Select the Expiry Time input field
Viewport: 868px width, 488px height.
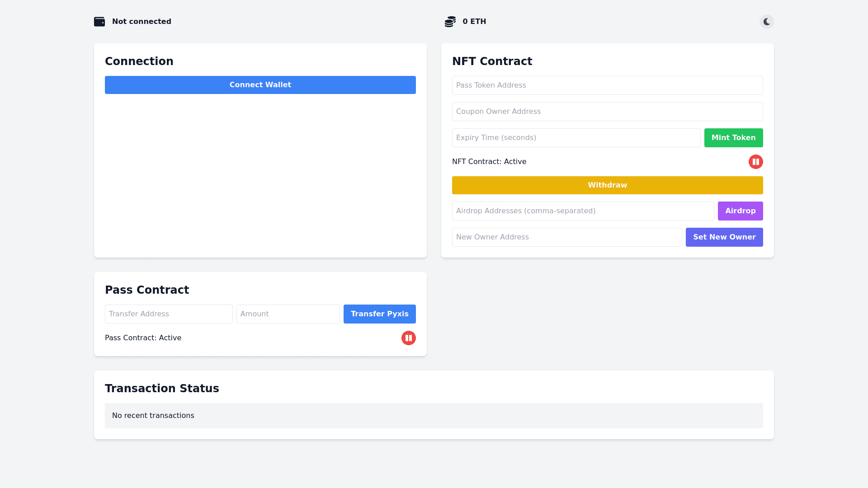[576, 138]
